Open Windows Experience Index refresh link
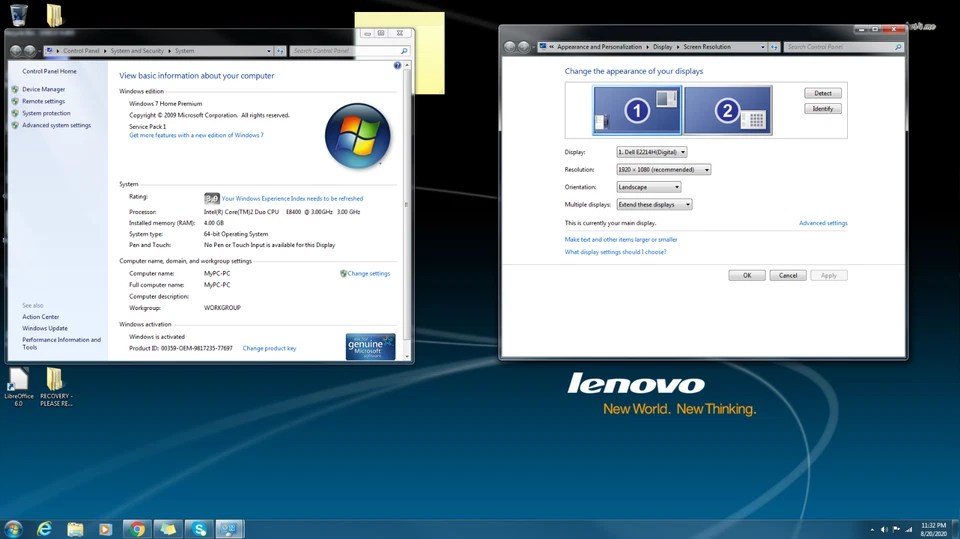960x539 pixels. click(292, 198)
